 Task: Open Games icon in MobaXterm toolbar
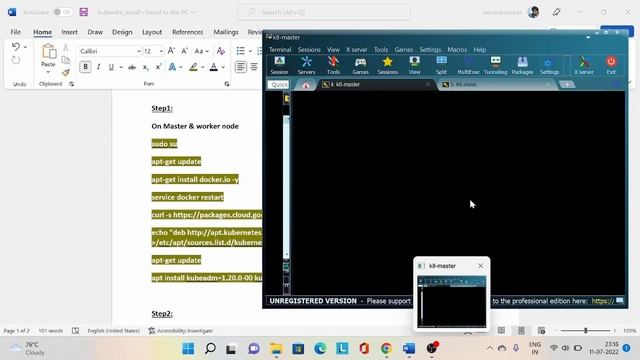[360, 65]
